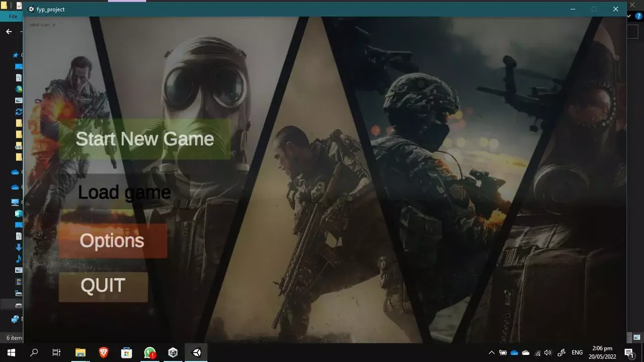Select the This PC monitor icon in File Explorer sidebar
The height and width of the screenshot is (362, 644).
click(x=15, y=203)
